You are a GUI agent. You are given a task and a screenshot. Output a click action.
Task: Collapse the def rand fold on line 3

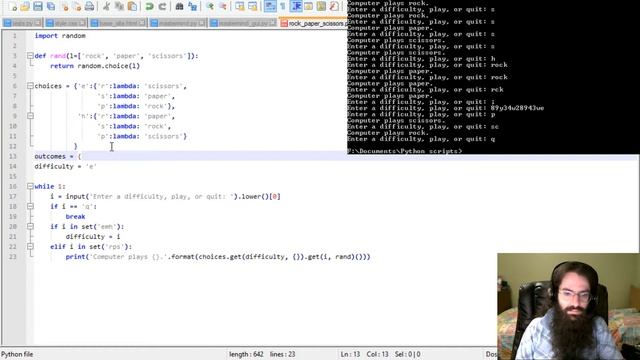[x=30, y=56]
